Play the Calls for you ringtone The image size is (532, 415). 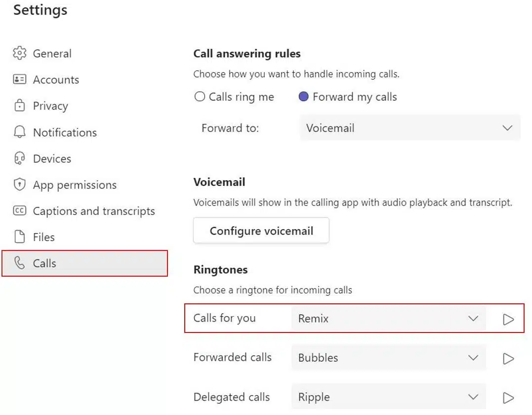click(x=508, y=319)
